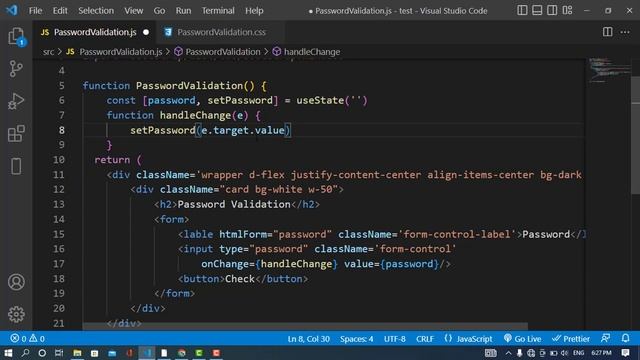Open the Accounts menu in activity bar
640x360 pixels.
coord(16,282)
